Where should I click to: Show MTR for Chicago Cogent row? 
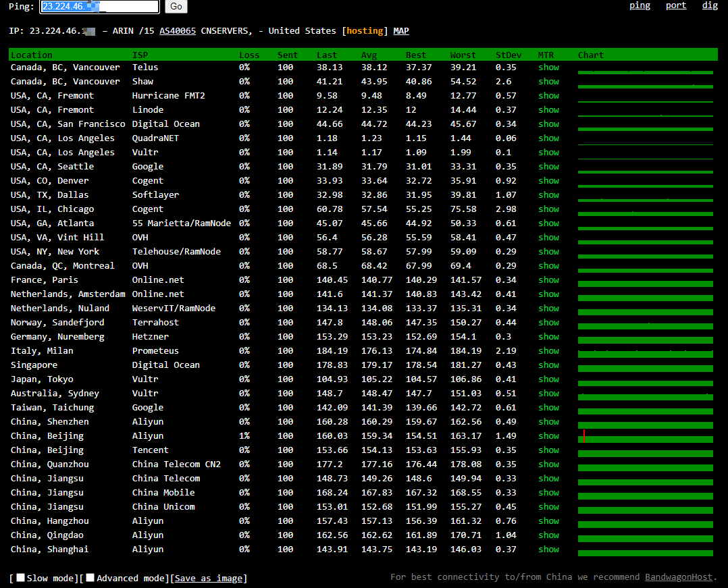pyautogui.click(x=548, y=209)
